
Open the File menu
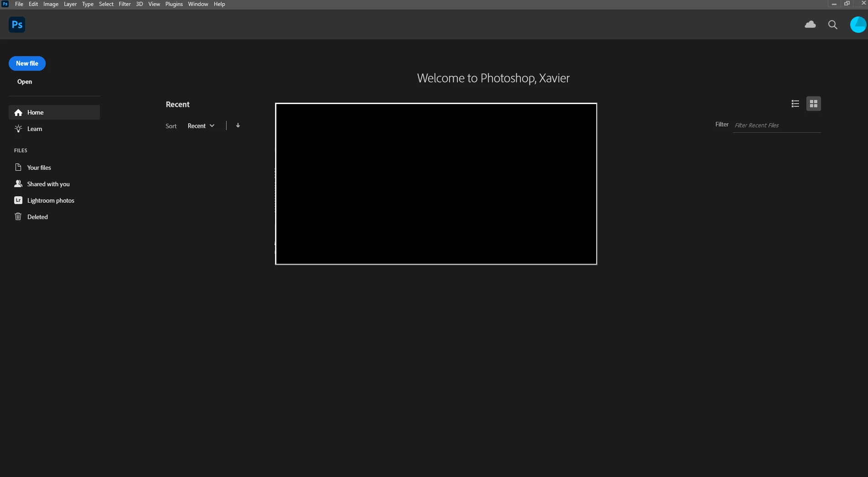[19, 4]
